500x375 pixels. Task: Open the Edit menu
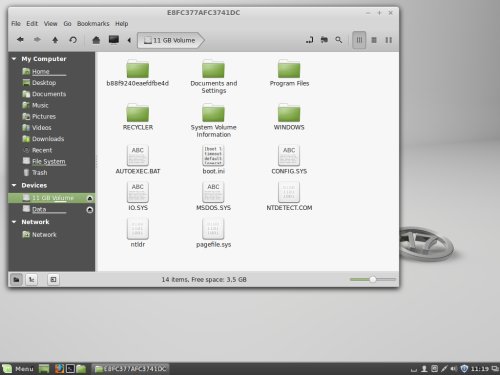(32, 24)
